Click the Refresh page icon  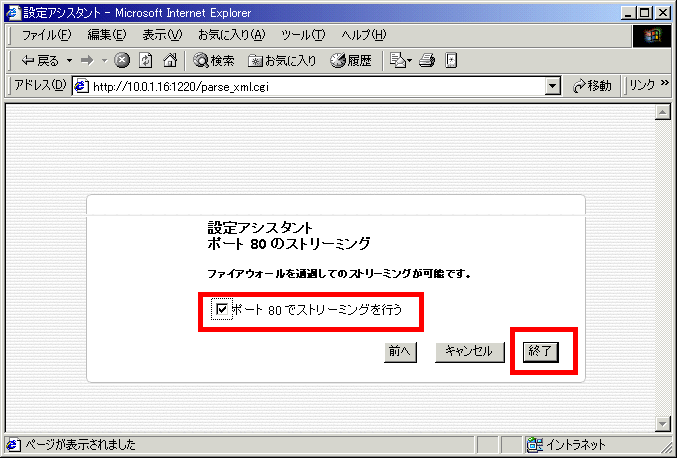coord(146,61)
